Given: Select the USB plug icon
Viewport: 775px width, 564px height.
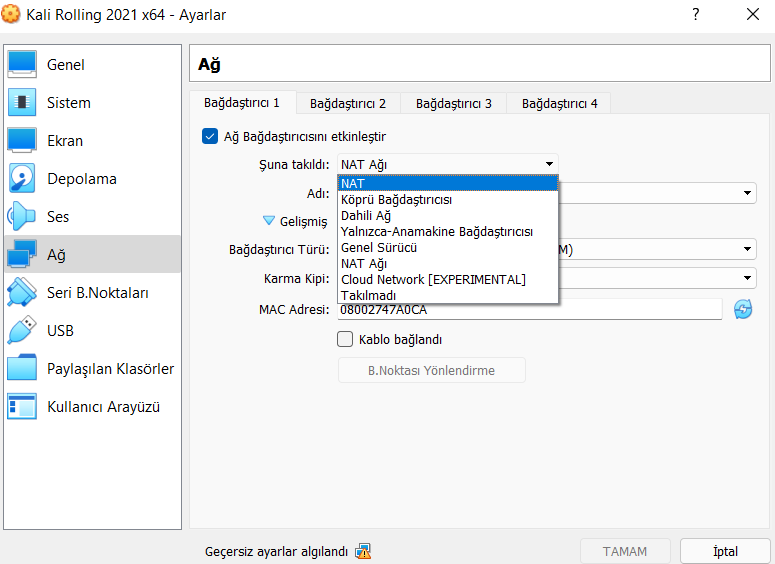Looking at the screenshot, I should coord(22,331).
